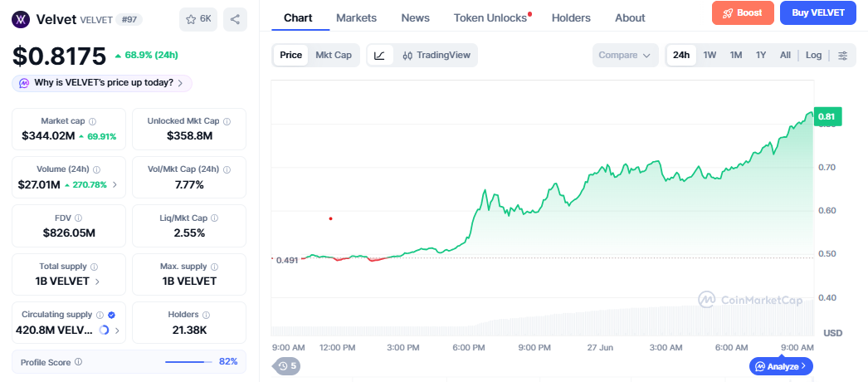Open Profile Score info icon
Screen dimensions: 868x382
[x=79, y=362]
